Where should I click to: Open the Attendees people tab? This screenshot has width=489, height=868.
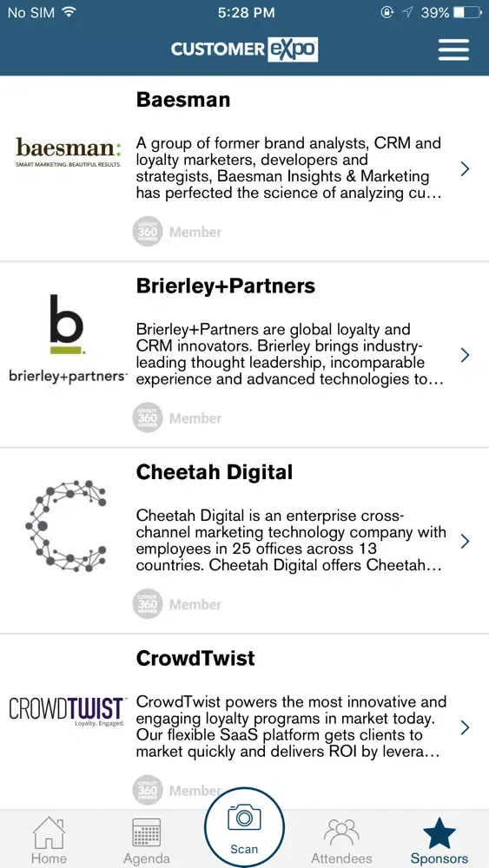coord(341,839)
